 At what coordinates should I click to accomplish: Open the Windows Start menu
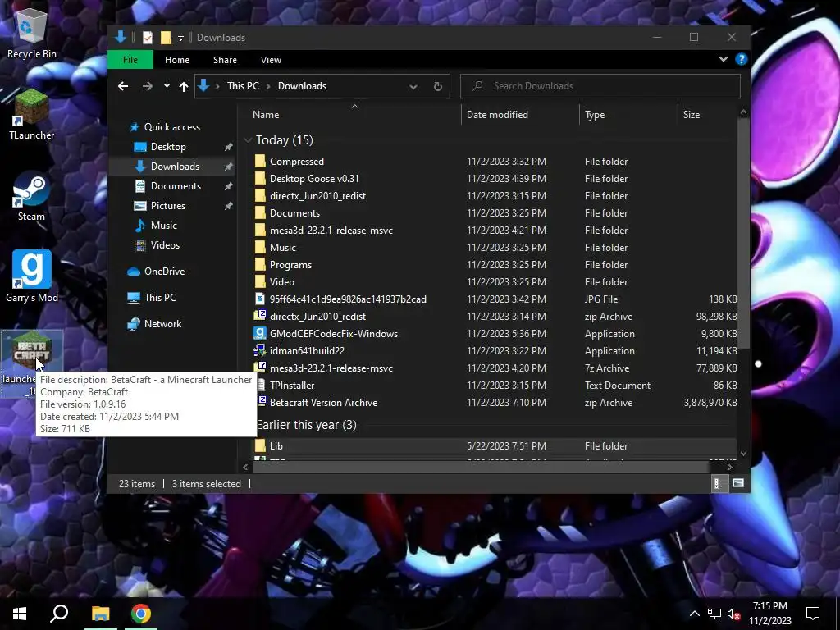(20, 614)
